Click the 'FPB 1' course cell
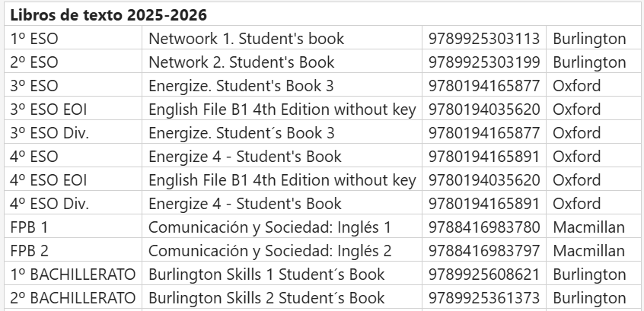The image size is (644, 311). 30,227
